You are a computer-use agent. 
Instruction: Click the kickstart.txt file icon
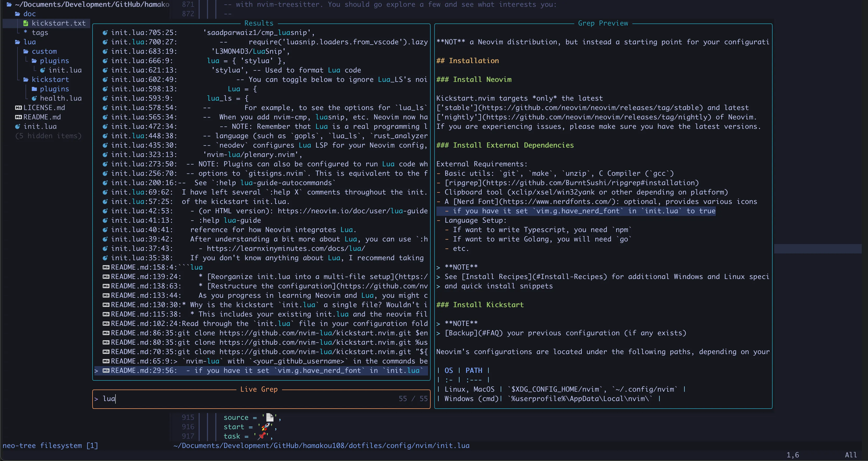click(x=26, y=23)
